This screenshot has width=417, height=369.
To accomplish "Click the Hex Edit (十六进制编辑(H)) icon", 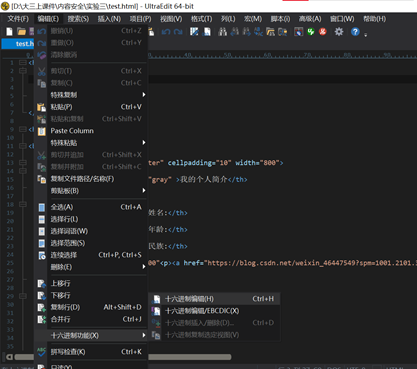I will point(156,299).
